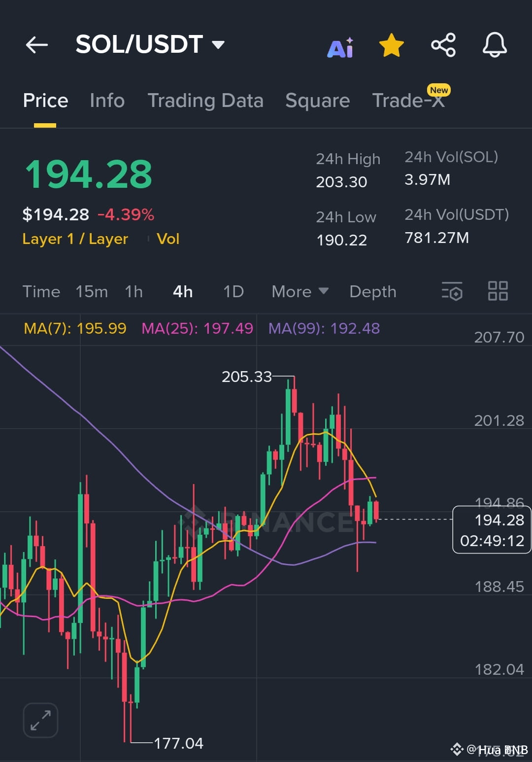Tap the -4.39% change value
The image size is (532, 762).
pyautogui.click(x=126, y=215)
